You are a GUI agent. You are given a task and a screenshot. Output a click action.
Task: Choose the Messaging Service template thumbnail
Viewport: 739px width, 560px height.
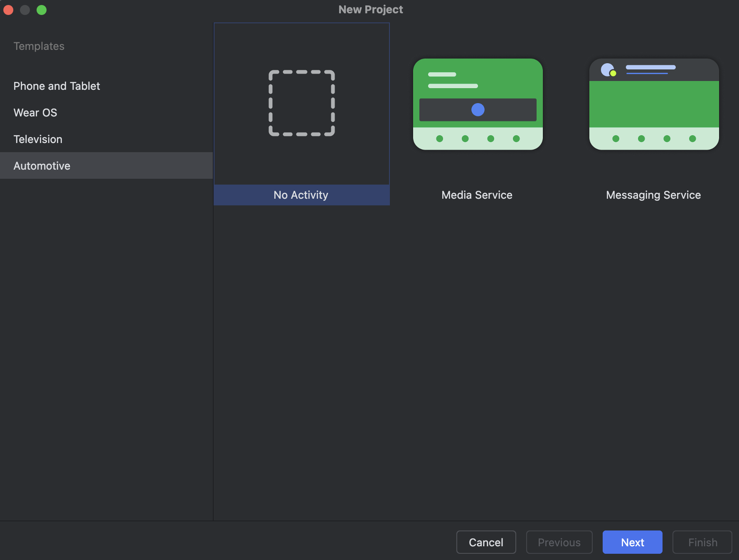(654, 104)
